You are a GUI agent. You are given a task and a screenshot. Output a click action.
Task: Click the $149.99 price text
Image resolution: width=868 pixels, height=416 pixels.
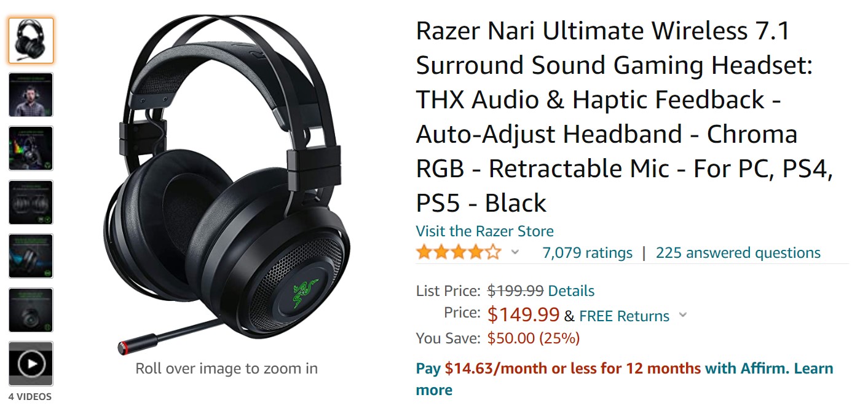[523, 315]
